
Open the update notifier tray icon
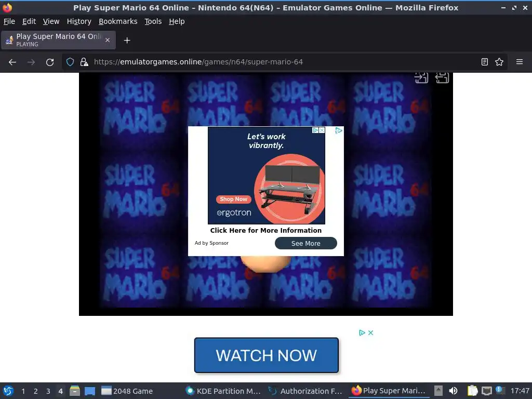[x=500, y=390]
